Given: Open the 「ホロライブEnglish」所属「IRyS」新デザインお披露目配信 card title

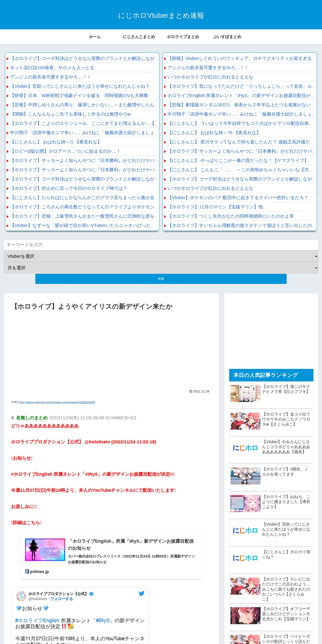Looking at the screenshot, I should (131, 544).
